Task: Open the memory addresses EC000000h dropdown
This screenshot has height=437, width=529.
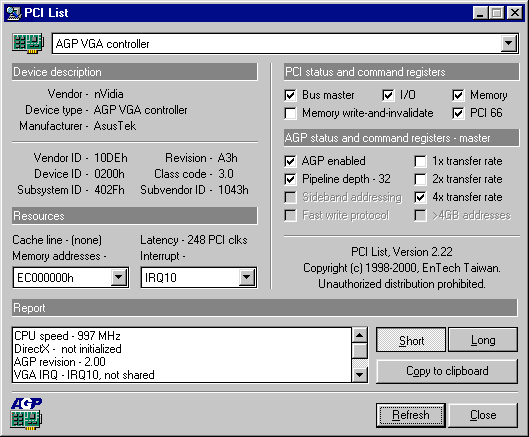Action: click(118, 277)
